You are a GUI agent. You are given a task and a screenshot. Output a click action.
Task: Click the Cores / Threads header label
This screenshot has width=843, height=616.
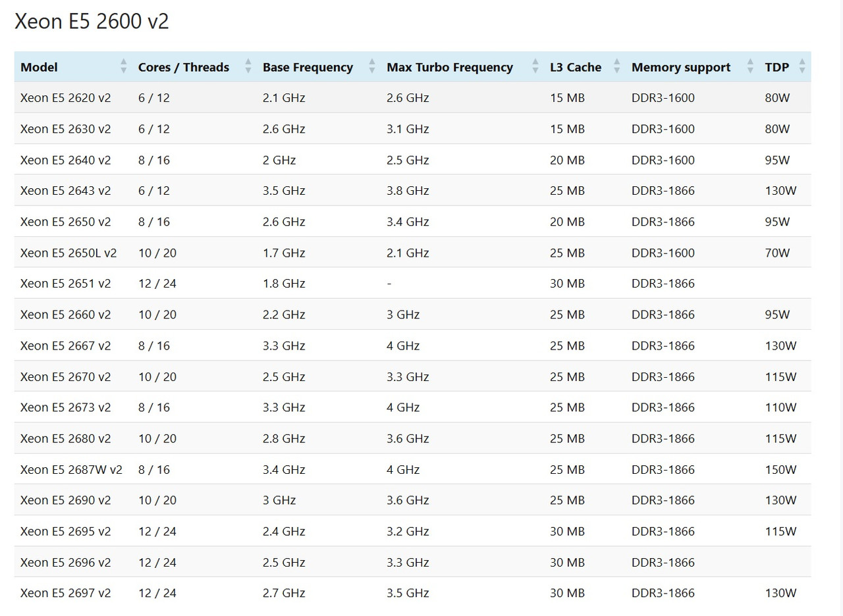184,67
